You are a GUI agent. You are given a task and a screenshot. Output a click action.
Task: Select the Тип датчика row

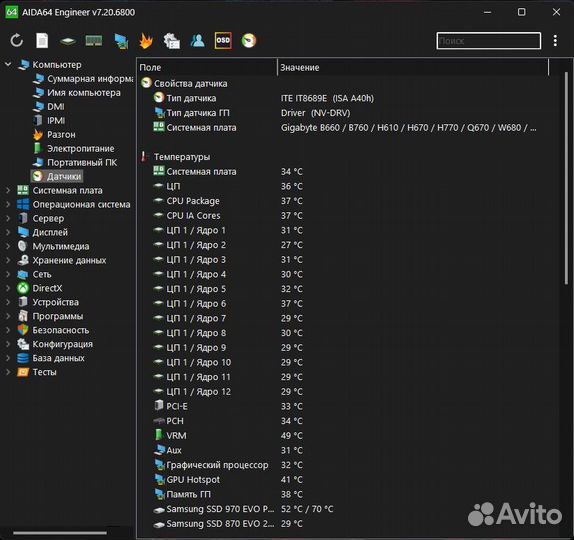264,98
